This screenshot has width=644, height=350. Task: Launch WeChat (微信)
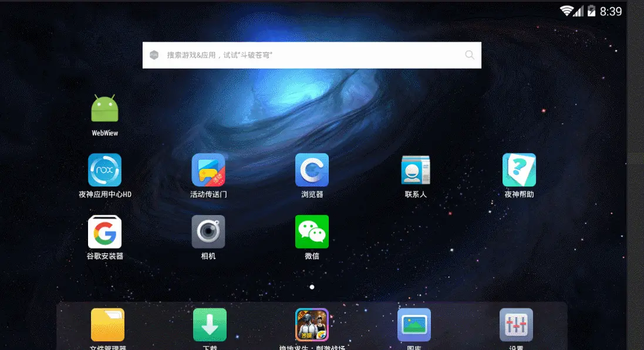312,232
